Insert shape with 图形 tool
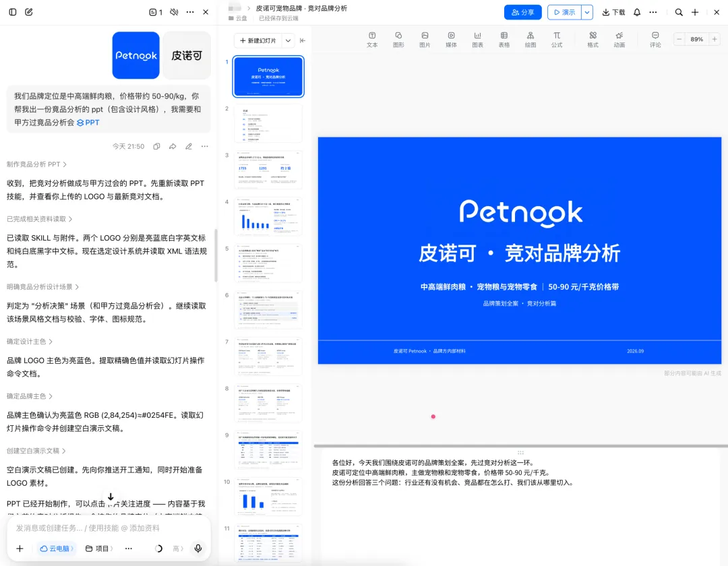The image size is (728, 566). (398, 40)
